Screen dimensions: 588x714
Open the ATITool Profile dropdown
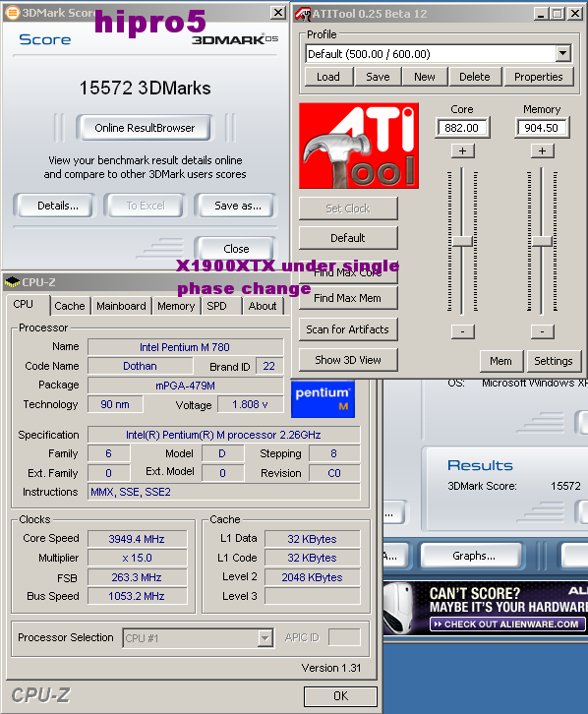[563, 54]
